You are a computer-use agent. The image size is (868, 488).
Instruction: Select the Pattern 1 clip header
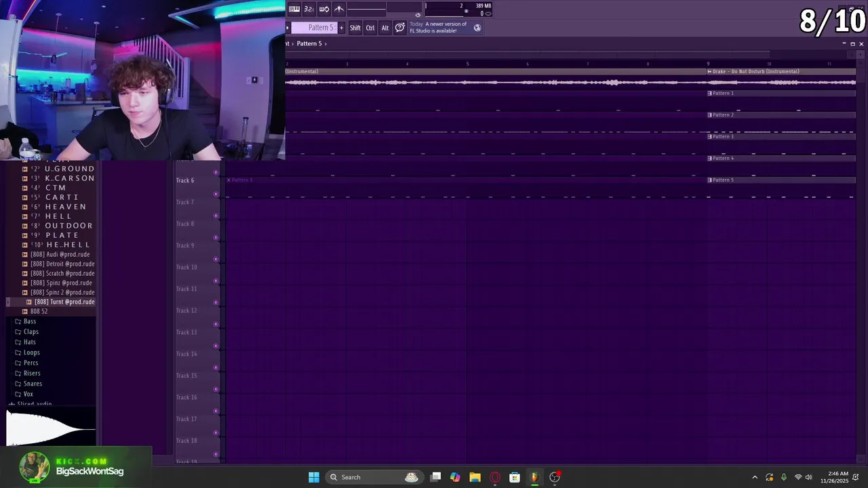click(781, 93)
